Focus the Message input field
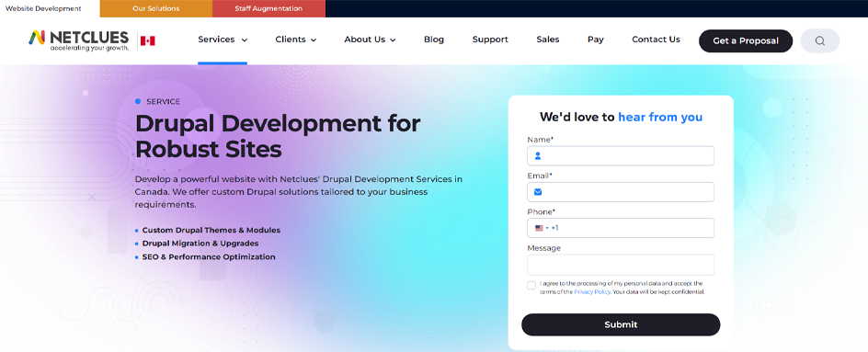868x352 pixels. point(621,265)
